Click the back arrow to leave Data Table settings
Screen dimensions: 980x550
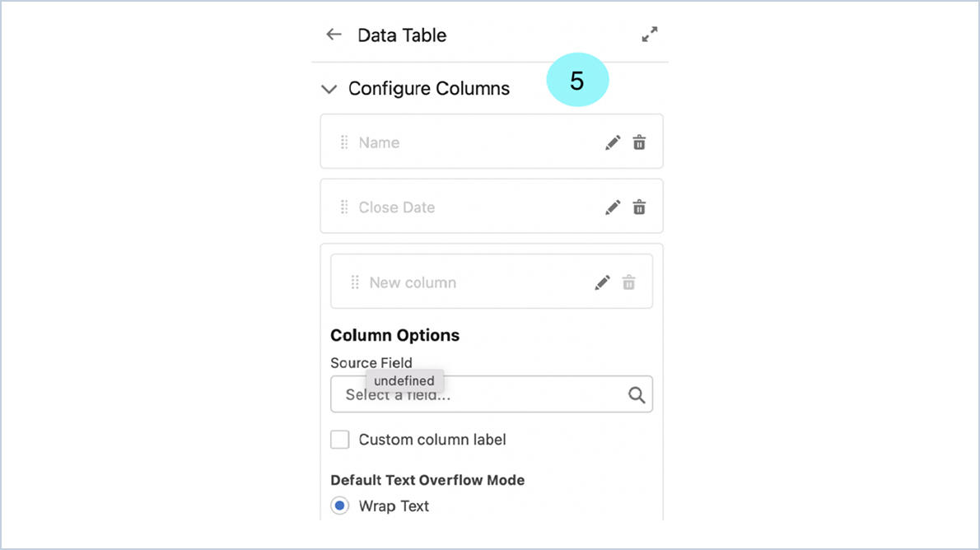(x=334, y=35)
